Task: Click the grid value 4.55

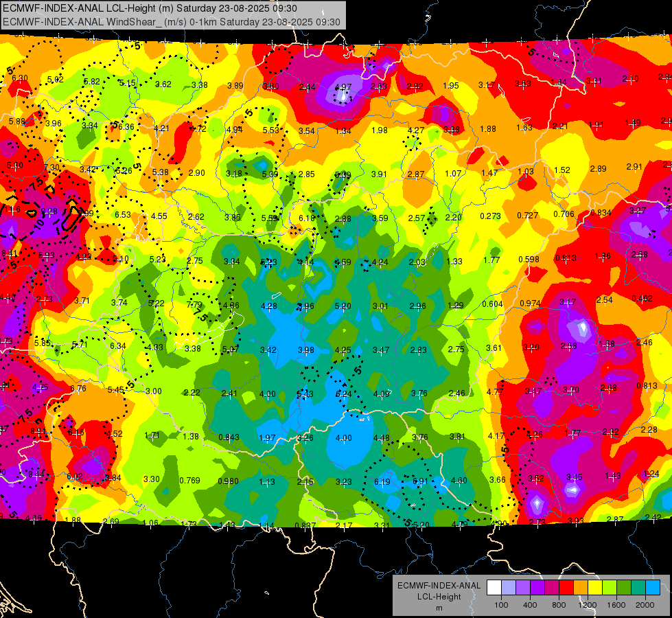Action: (x=159, y=216)
